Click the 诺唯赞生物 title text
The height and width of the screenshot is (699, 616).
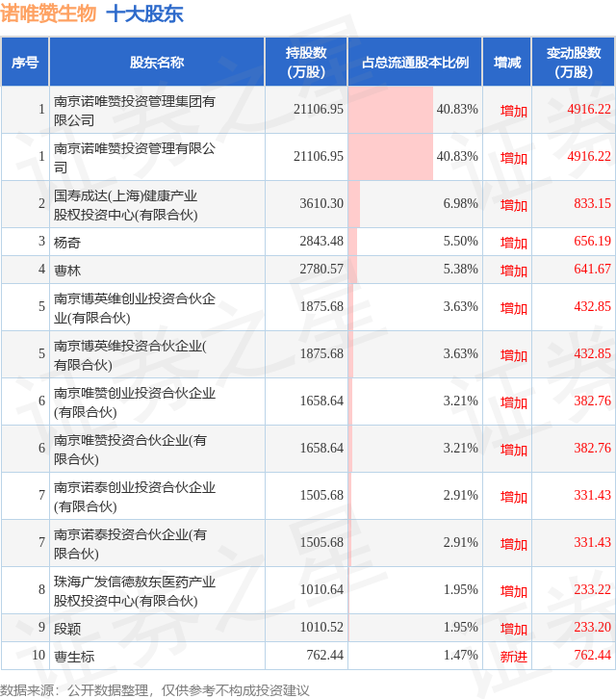[48, 13]
